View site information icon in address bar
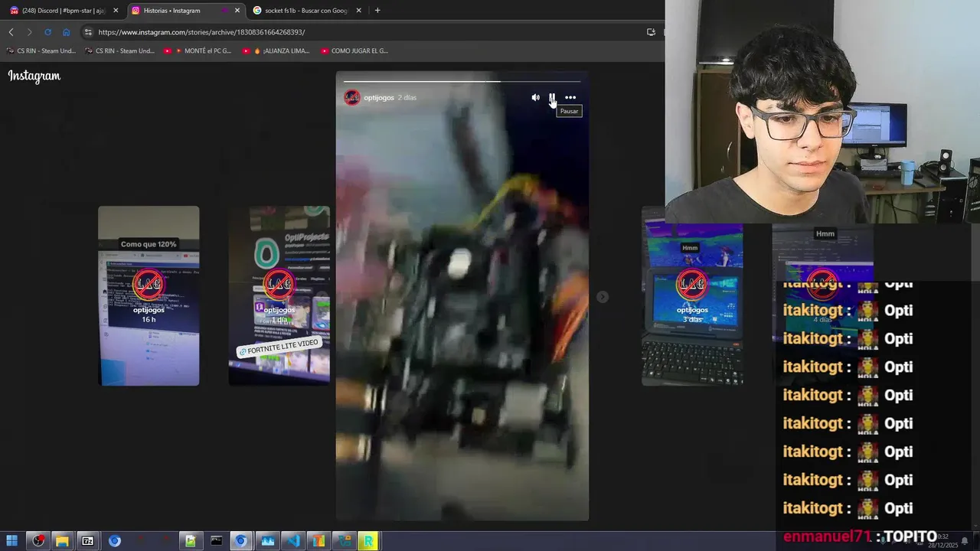 [x=88, y=32]
